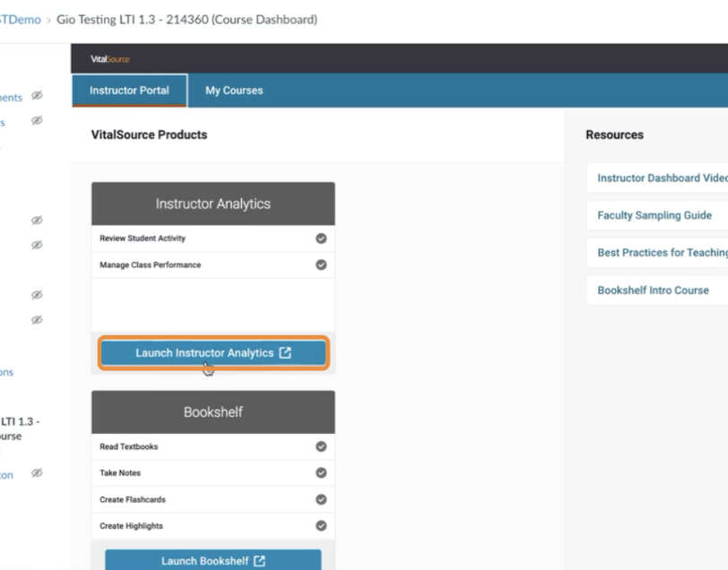The height and width of the screenshot is (570, 728).
Task: Click the Take Notes label
Action: click(120, 473)
